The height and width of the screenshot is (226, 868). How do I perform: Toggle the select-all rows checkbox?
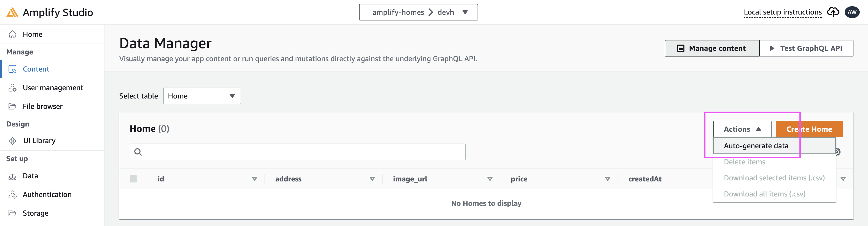(x=133, y=179)
